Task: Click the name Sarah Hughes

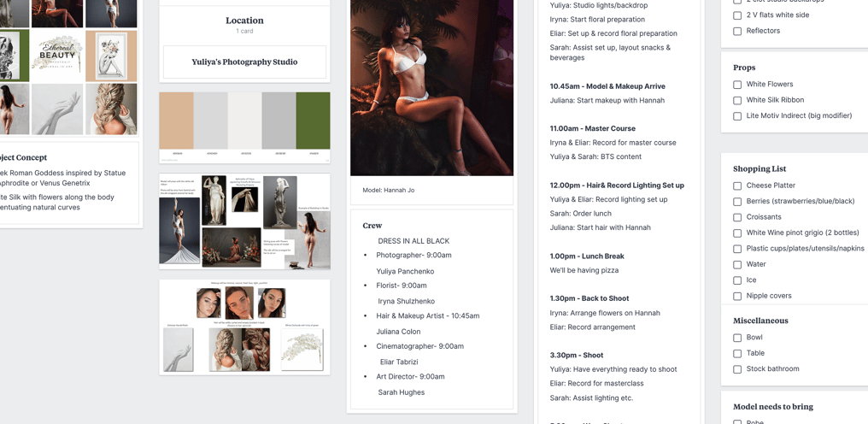Action: [x=402, y=392]
